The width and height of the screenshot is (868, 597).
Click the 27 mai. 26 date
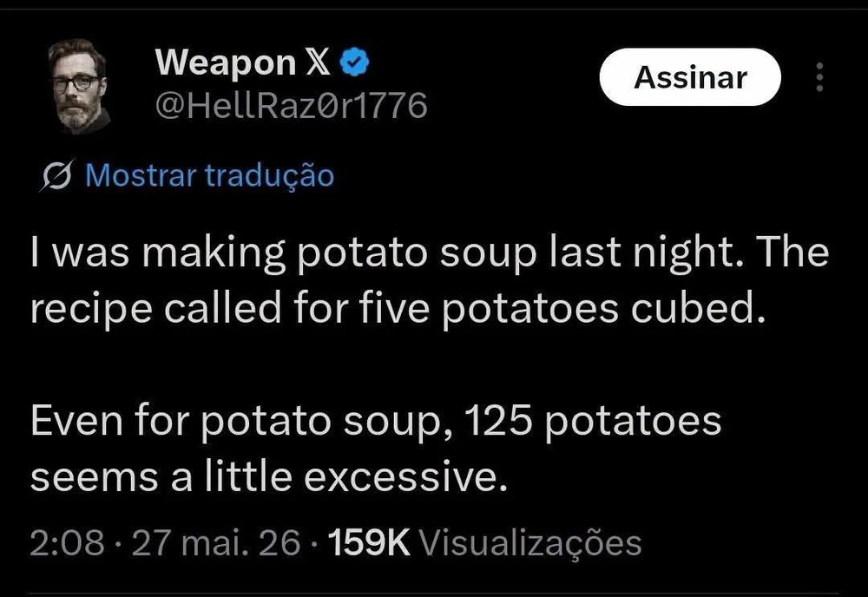click(x=216, y=542)
